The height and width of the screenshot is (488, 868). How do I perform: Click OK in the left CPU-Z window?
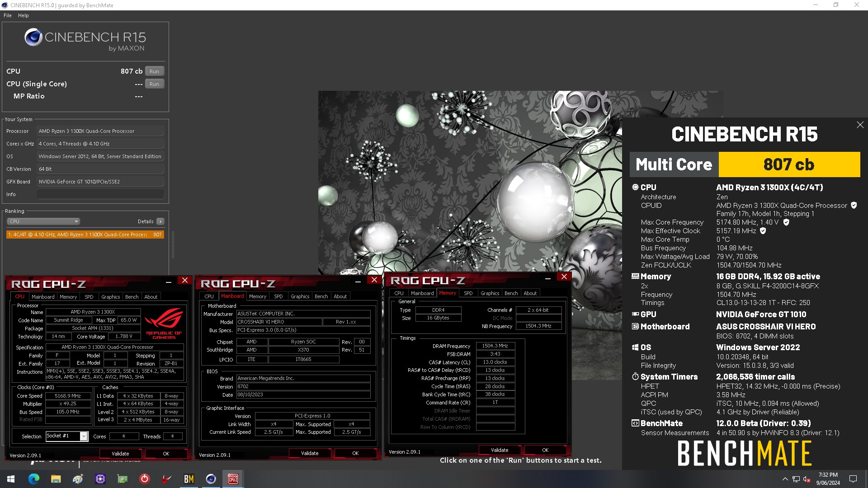point(166,454)
